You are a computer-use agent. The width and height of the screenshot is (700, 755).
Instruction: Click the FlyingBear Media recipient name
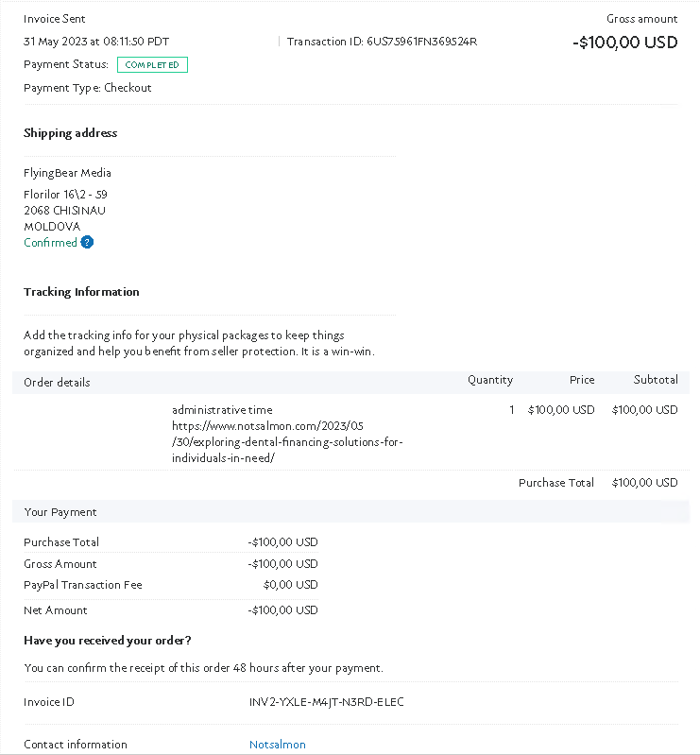[x=67, y=173]
